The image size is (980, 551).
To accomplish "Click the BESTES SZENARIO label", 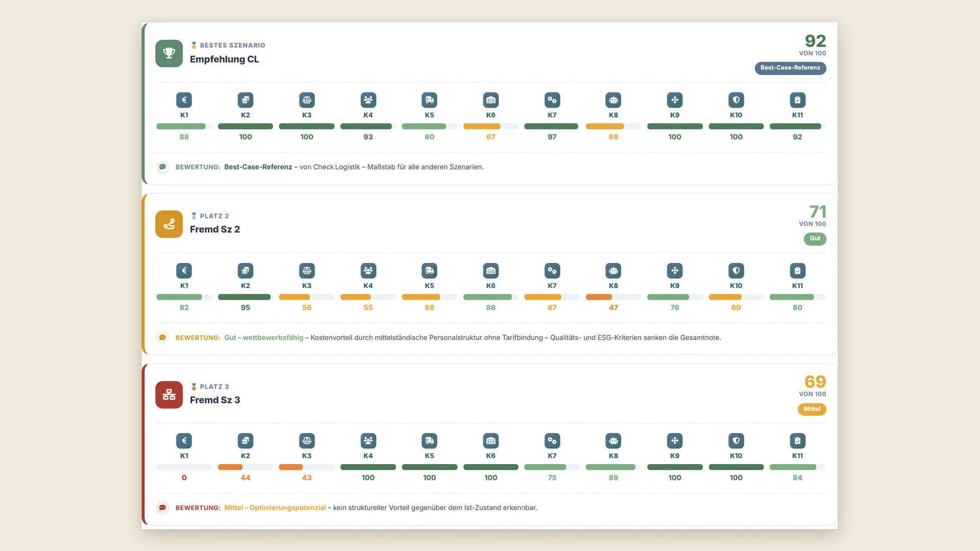I will point(232,45).
